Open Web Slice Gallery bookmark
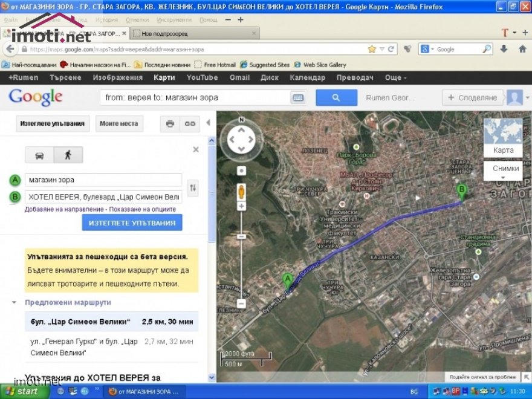This screenshot has height=399, width=532. [320, 65]
